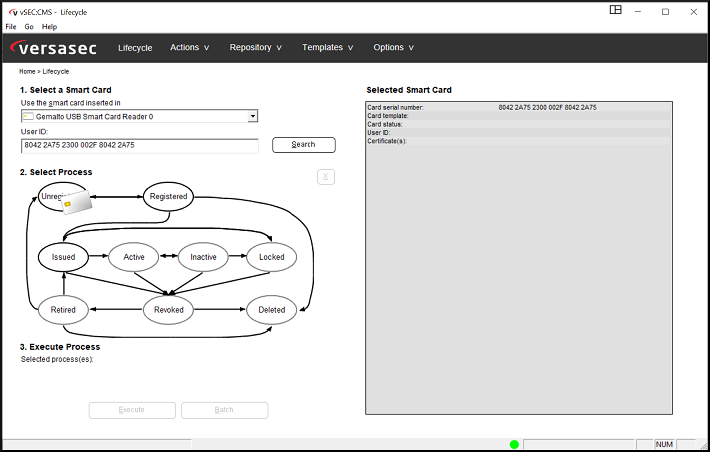Expand the Templates menu
710x452 pixels.
(327, 48)
